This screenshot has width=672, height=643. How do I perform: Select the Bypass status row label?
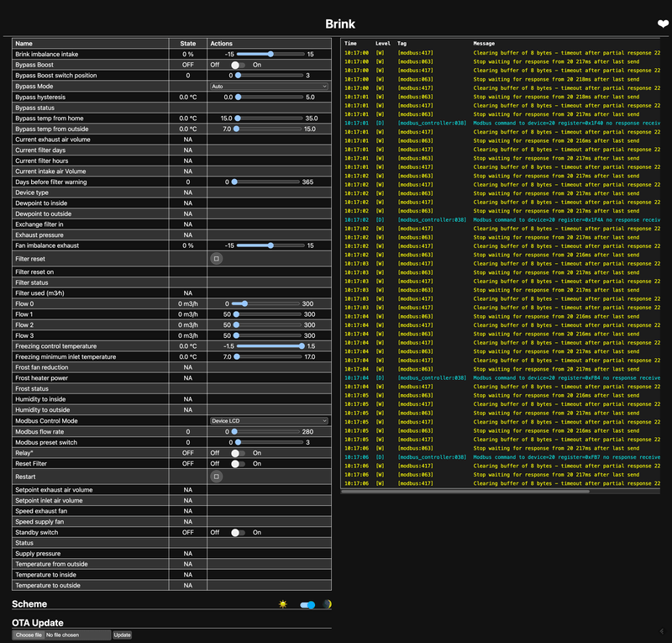[x=34, y=108]
